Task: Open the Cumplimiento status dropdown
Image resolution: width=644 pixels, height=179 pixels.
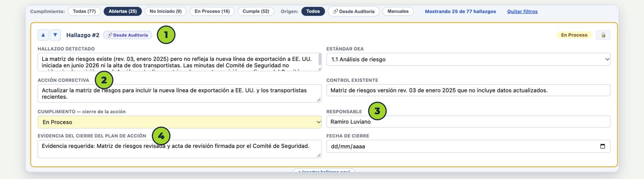Action: 180,122
